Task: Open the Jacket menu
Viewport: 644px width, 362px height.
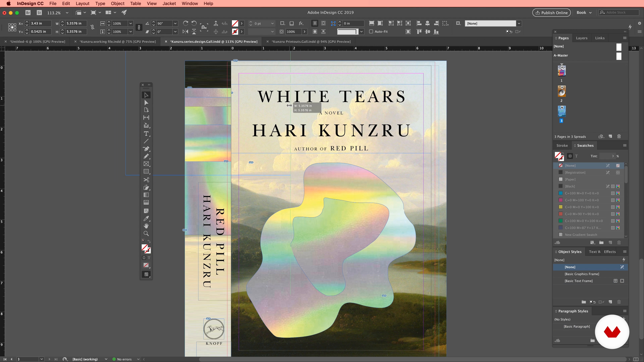Action: point(169,4)
